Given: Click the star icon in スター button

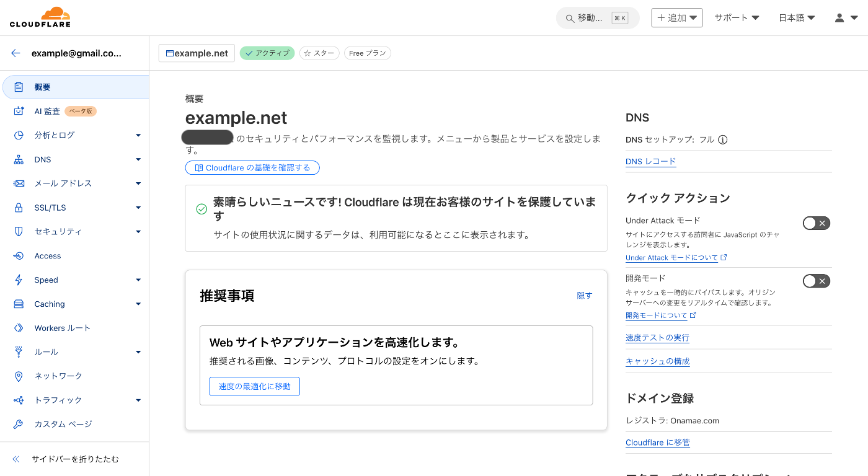Looking at the screenshot, I should (x=307, y=53).
